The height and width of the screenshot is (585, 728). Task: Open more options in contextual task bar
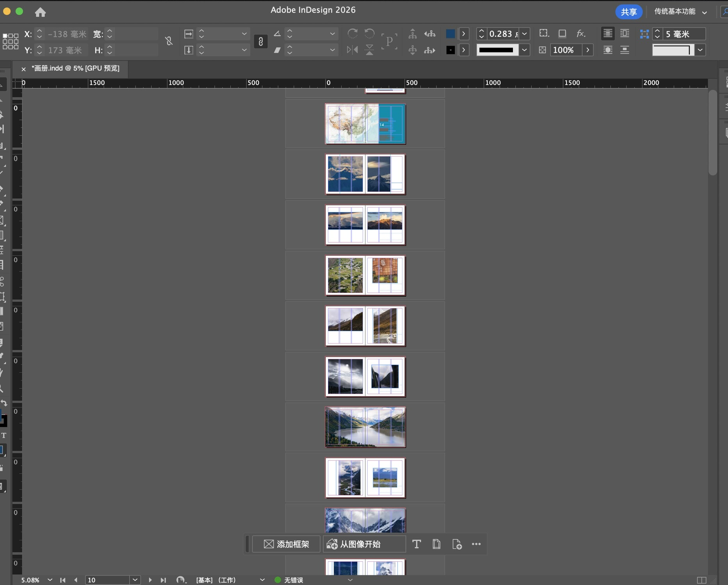pyautogui.click(x=476, y=544)
